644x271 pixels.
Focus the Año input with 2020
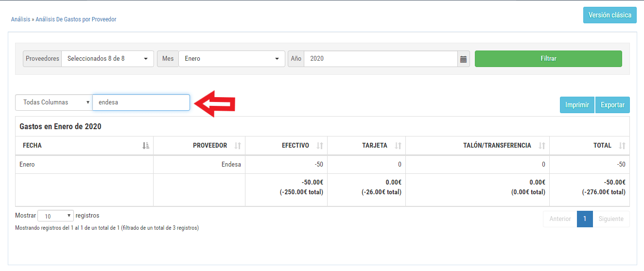(381, 59)
